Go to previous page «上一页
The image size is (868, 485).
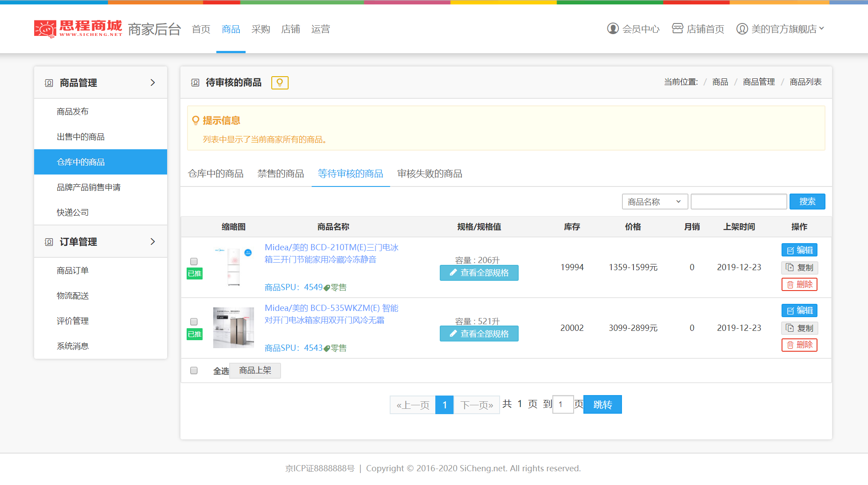tap(413, 405)
